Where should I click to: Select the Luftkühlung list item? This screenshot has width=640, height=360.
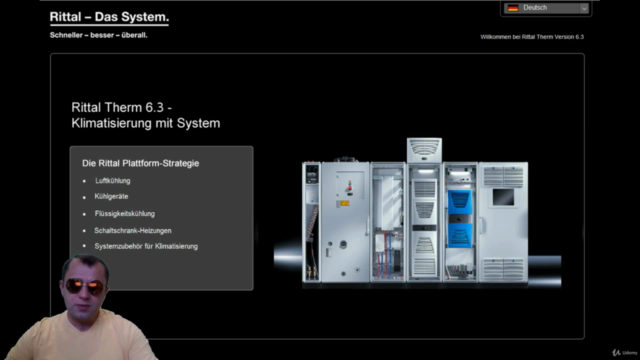click(x=113, y=181)
